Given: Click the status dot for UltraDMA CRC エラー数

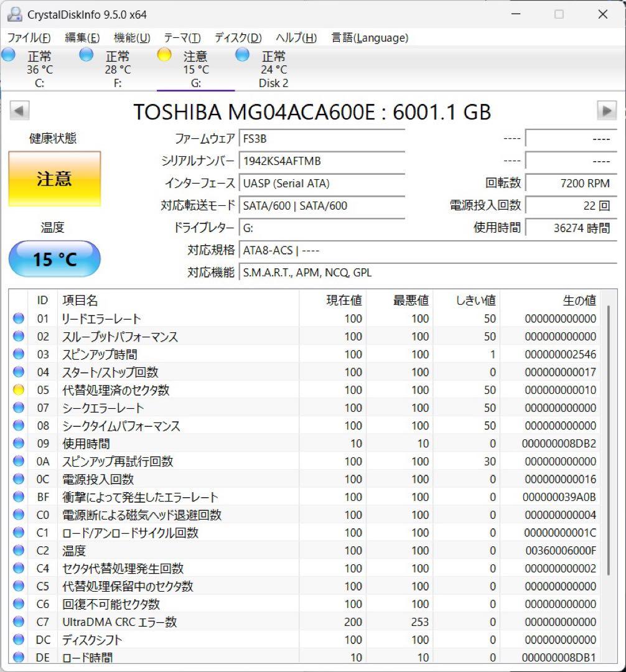Looking at the screenshot, I should coord(18,622).
